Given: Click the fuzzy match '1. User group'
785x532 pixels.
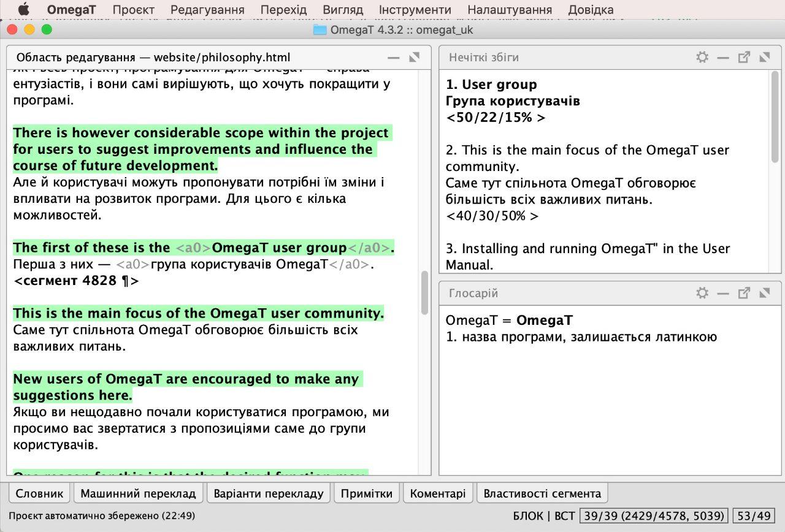Looking at the screenshot, I should (491, 85).
